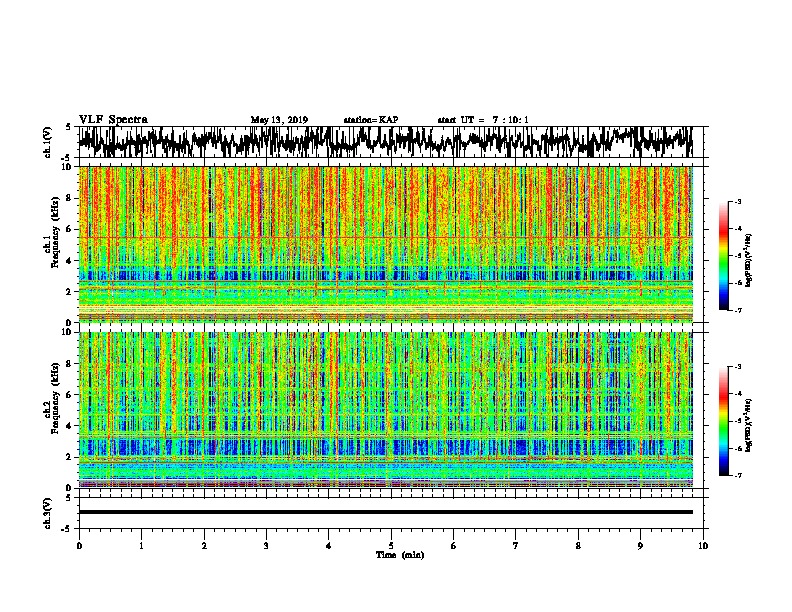
Task: Click inside the ch.1 spectrogram panel
Action: click(x=386, y=244)
